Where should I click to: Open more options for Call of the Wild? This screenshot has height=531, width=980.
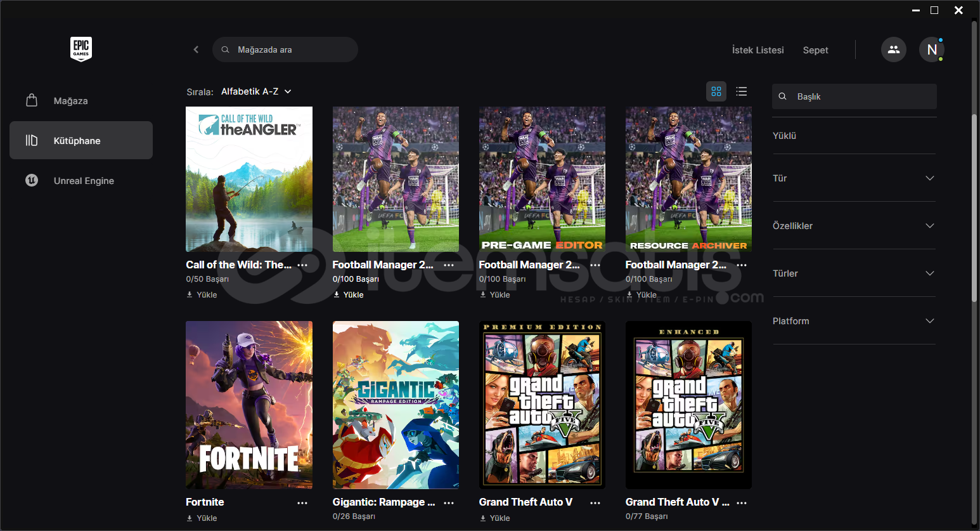tap(302, 265)
